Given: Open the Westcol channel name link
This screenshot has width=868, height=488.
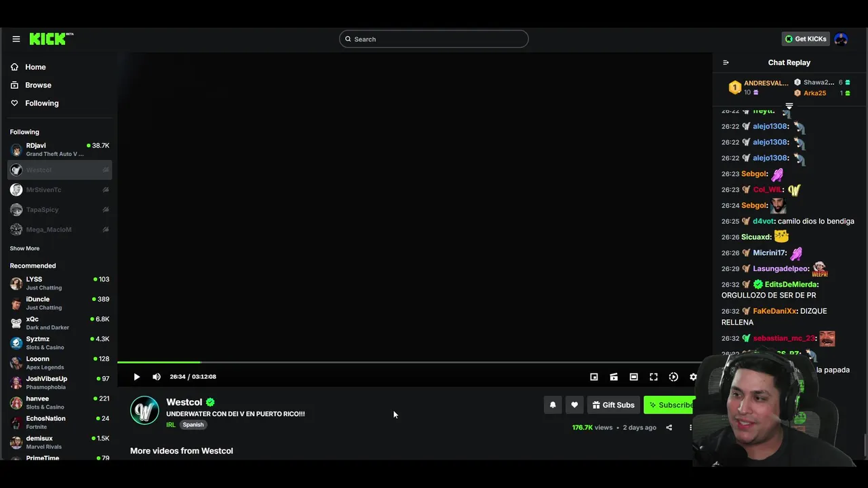Looking at the screenshot, I should point(184,402).
